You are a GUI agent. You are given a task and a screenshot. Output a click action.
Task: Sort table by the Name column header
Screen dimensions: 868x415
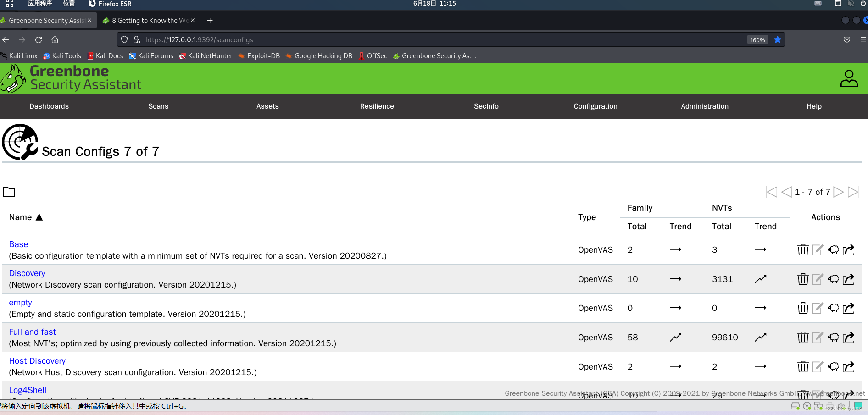coord(26,217)
